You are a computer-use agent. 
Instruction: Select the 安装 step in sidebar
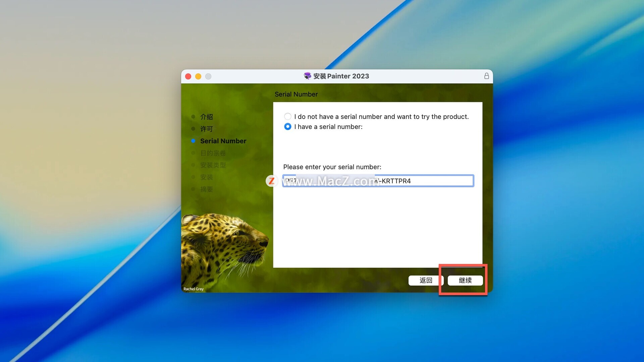(x=206, y=177)
